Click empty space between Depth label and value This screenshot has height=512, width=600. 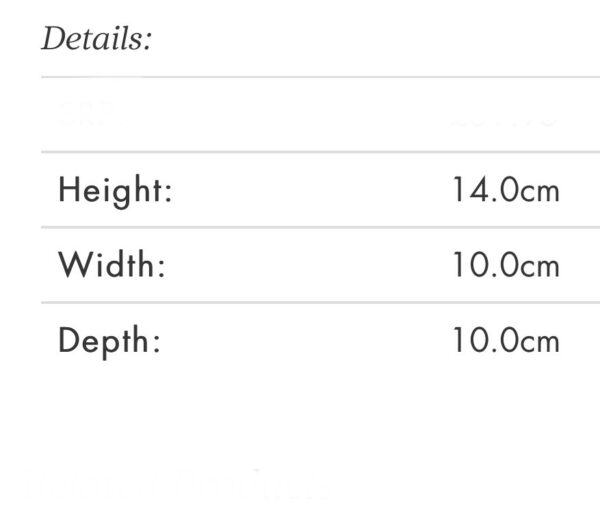click(x=306, y=340)
